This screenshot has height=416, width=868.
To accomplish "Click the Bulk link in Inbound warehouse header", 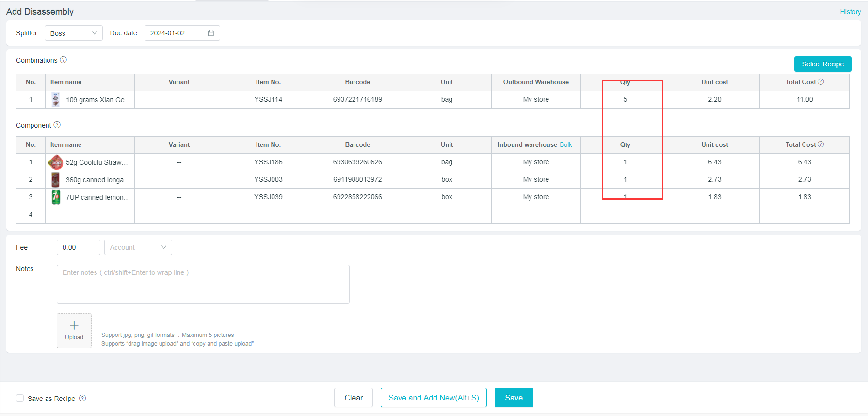I will (x=566, y=144).
